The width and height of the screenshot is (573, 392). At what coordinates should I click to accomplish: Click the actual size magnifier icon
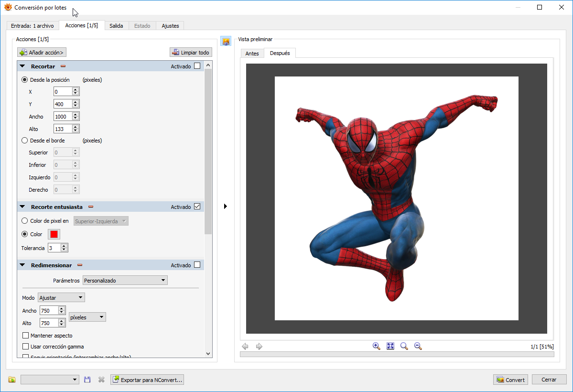coord(404,346)
